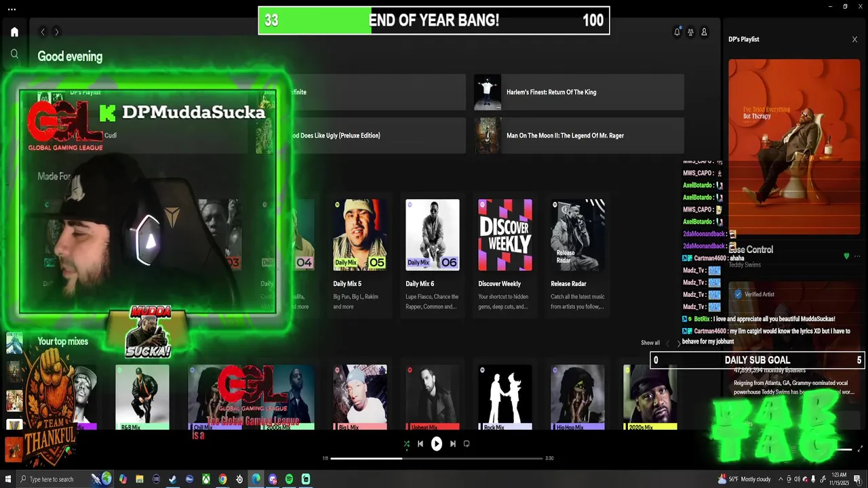868x488 pixels.
Task: Open the 2020s Mix card
Action: pos(650,398)
